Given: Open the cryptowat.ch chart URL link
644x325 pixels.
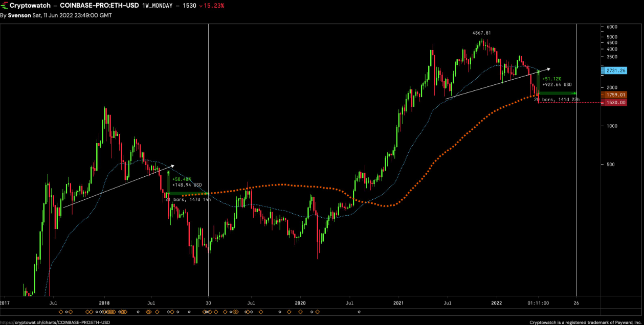Looking at the screenshot, I should point(55,322).
